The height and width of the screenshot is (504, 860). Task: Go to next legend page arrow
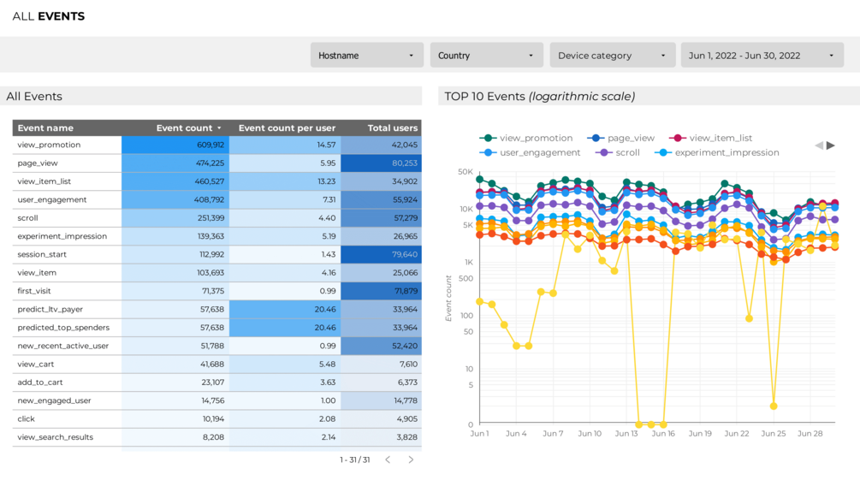pyautogui.click(x=830, y=145)
